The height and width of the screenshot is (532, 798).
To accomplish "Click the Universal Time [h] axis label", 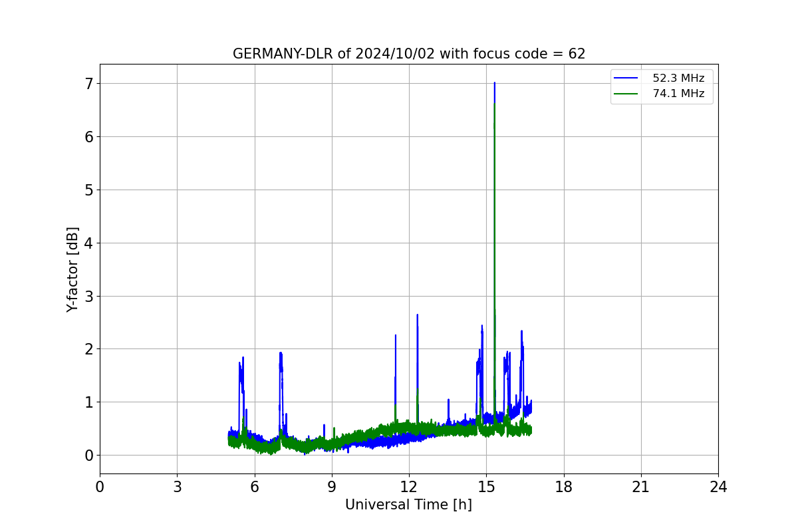I will point(408,505).
